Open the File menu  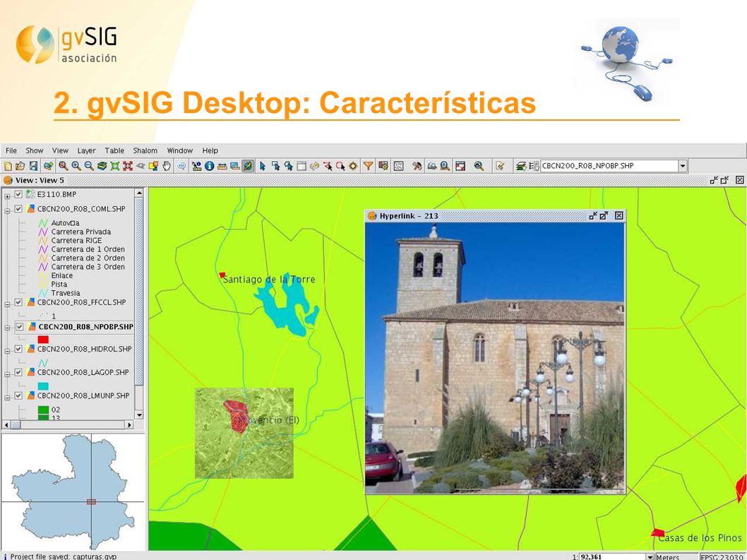pos(11,150)
